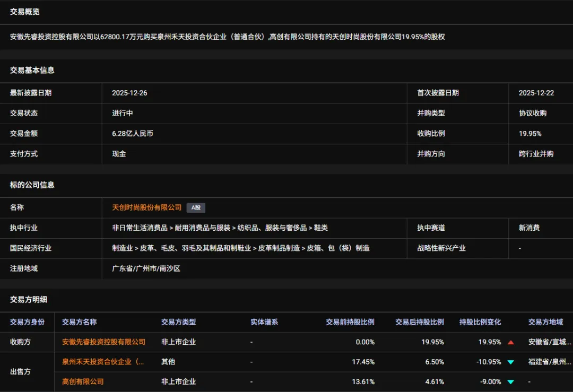This screenshot has height=392, width=573.
Task: Click the 6.28亿人民币 transaction amount
Action: tap(133, 134)
